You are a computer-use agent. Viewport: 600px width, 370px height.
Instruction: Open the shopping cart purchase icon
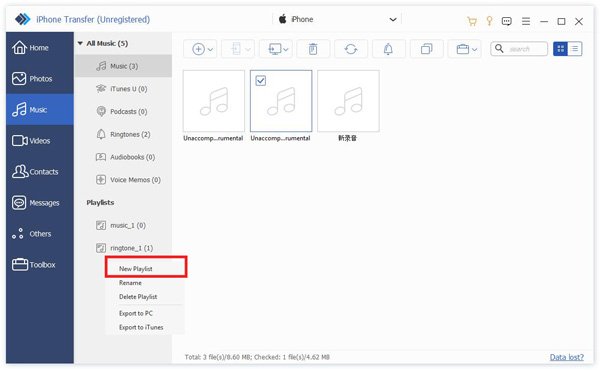472,21
